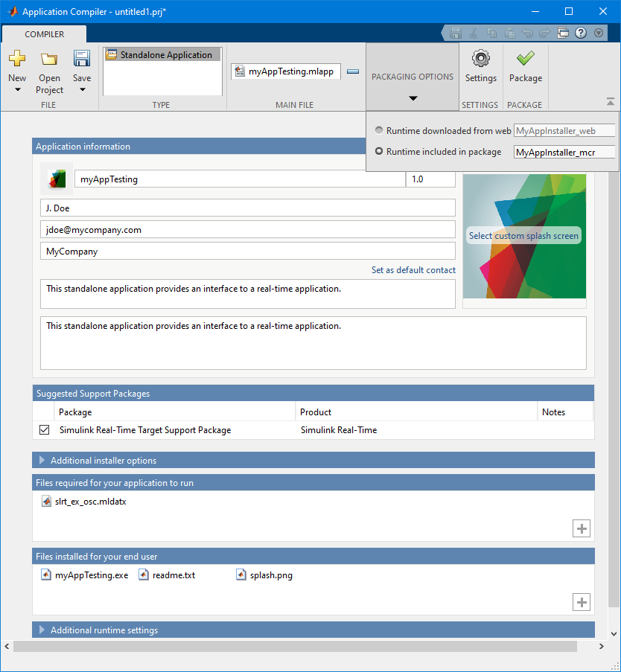Add required files using the plus button
The height and width of the screenshot is (672, 621).
click(582, 528)
